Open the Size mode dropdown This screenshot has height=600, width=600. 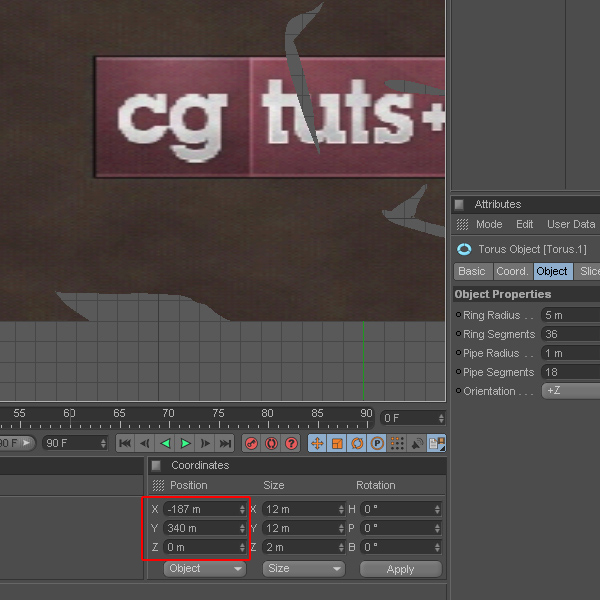click(304, 569)
